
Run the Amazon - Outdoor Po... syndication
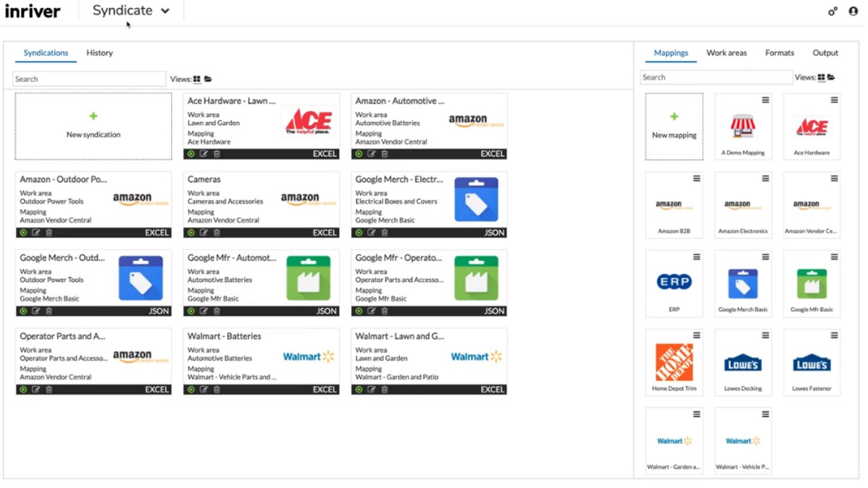[x=23, y=232]
